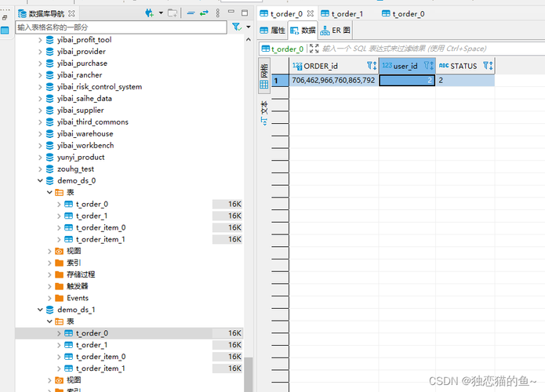
Task: Close the first t_order_0 editor tab
Action: coord(311,13)
